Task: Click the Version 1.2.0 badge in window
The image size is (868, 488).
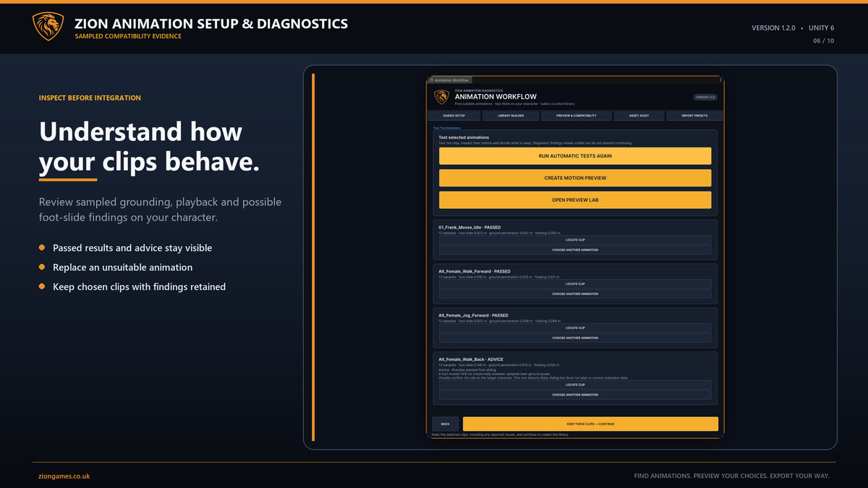Action: (705, 97)
